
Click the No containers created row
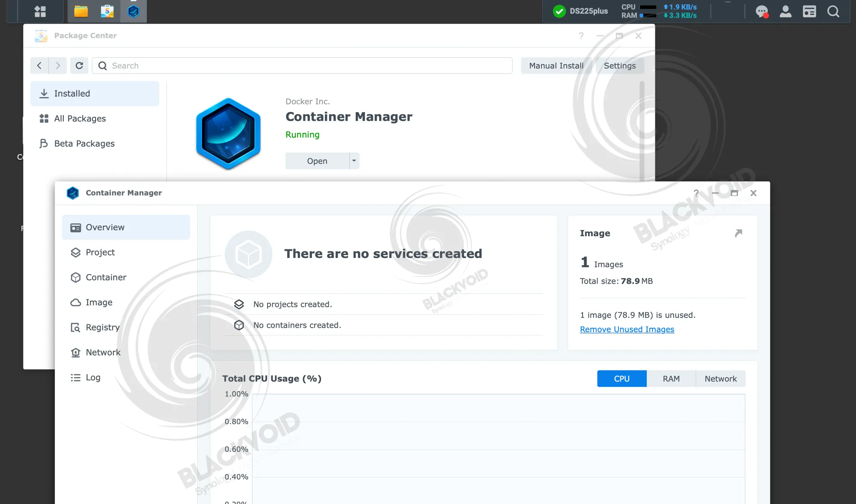pos(384,325)
